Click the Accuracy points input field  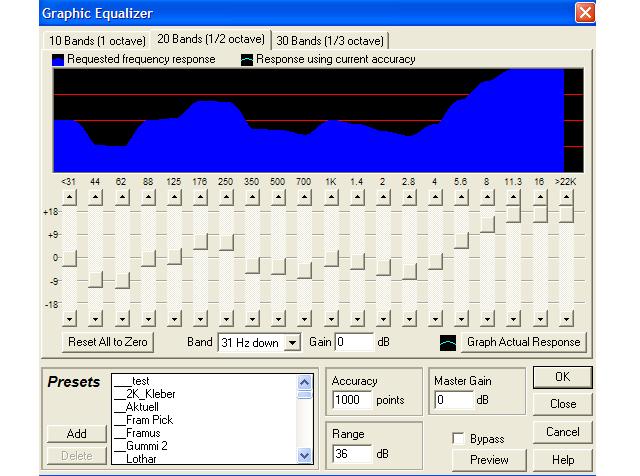pyautogui.click(x=352, y=400)
